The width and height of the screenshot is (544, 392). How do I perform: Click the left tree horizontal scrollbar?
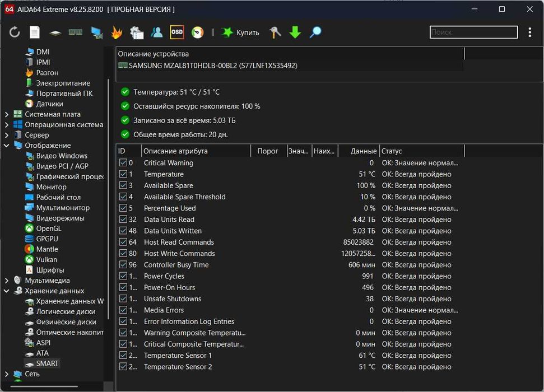[44, 386]
